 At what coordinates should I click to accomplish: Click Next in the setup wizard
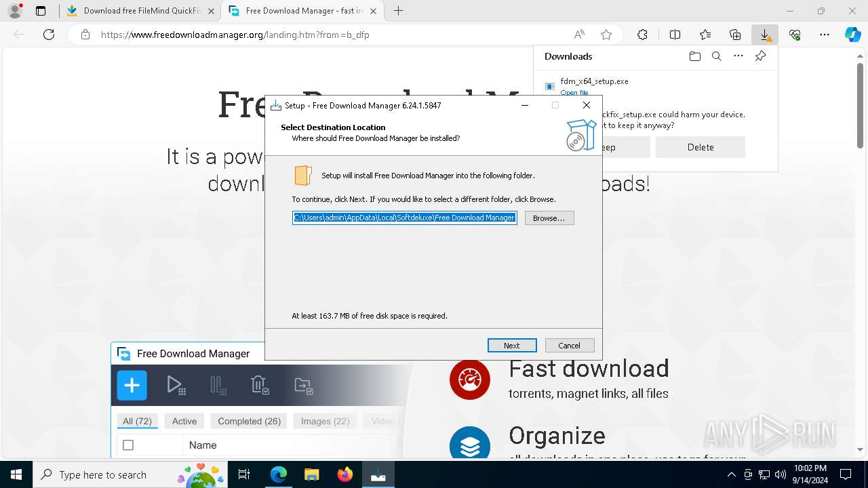pos(512,346)
